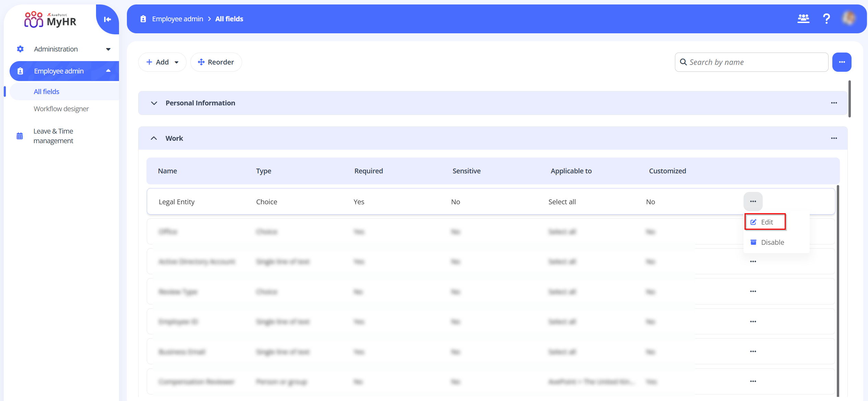Image resolution: width=868 pixels, height=401 pixels.
Task: Open the people group icon in header
Action: [803, 19]
